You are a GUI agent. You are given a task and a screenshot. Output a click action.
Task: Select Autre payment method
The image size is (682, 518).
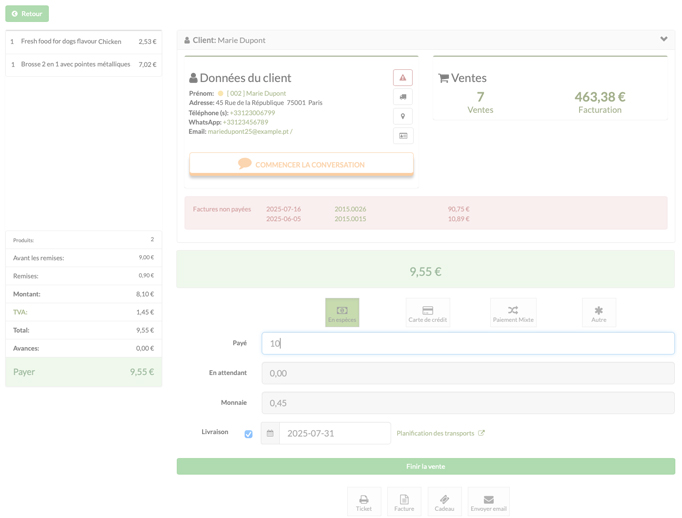coord(598,313)
